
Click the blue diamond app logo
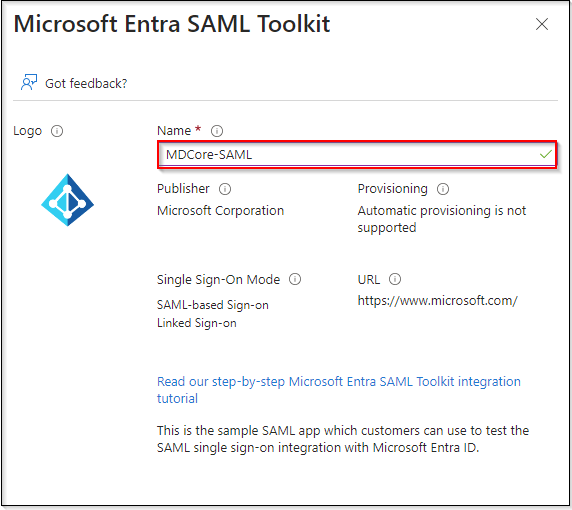(x=68, y=200)
